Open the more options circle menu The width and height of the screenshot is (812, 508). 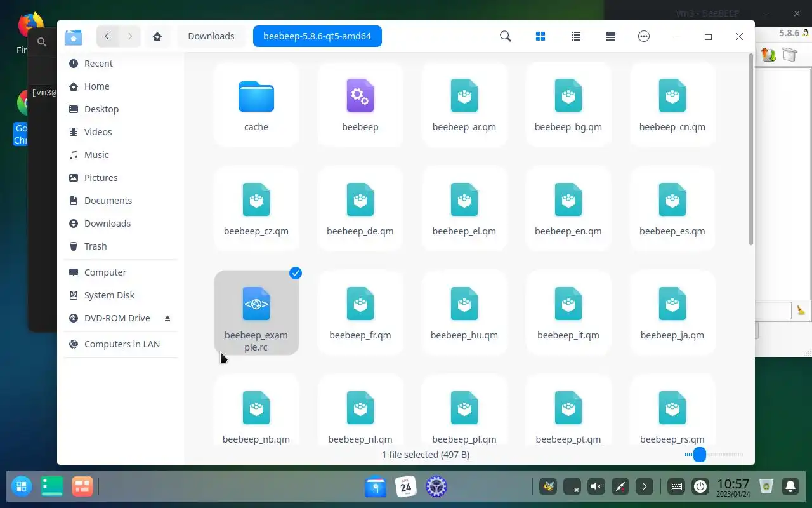point(644,37)
